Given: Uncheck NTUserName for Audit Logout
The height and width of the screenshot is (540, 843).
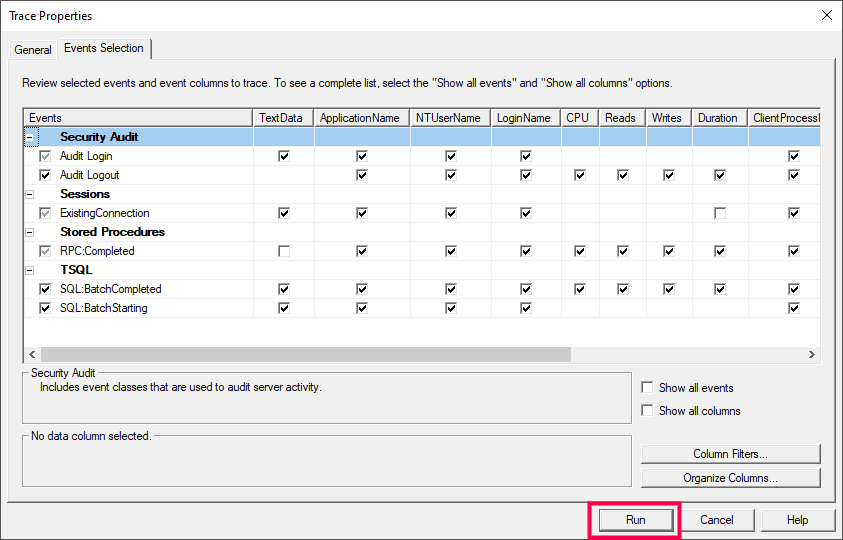Looking at the screenshot, I should pos(451,175).
